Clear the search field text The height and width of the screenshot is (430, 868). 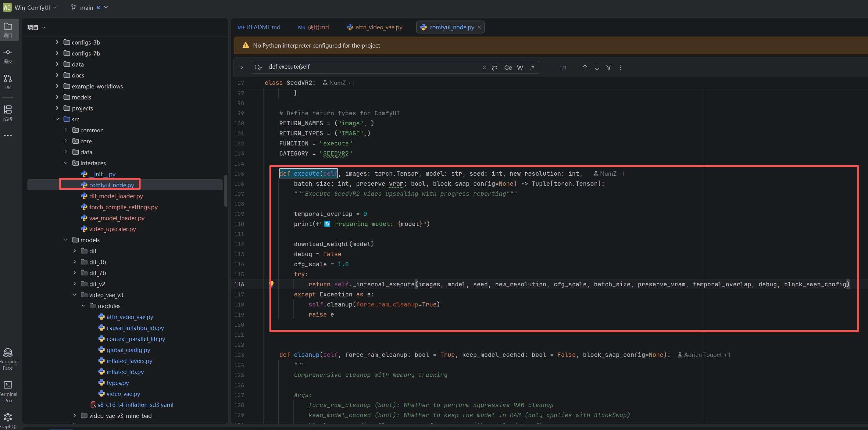(484, 67)
